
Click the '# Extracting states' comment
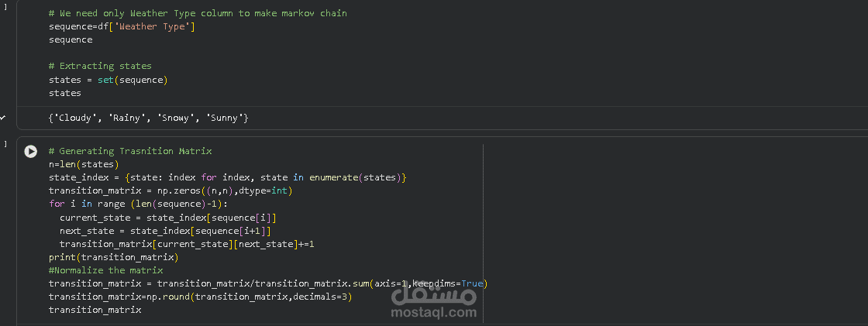100,66
